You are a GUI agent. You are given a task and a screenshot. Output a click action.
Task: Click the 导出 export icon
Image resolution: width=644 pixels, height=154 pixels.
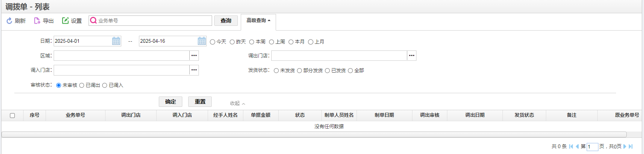(x=37, y=21)
